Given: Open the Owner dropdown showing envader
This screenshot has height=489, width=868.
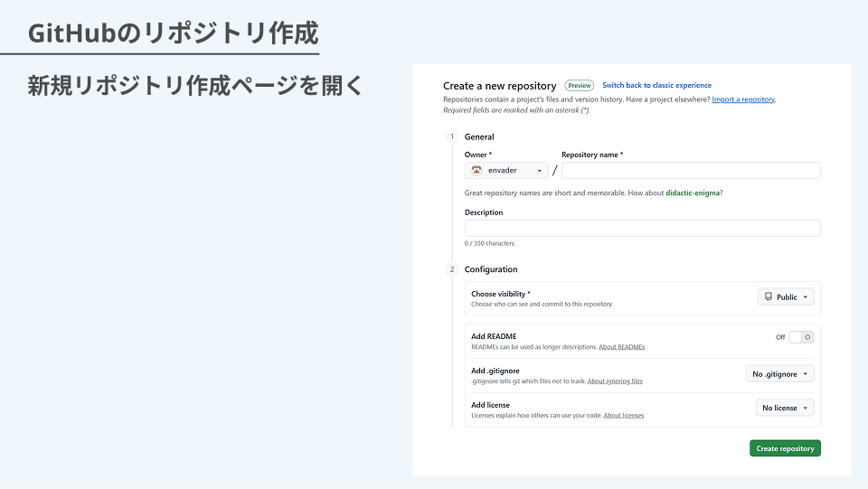Looking at the screenshot, I should 506,170.
